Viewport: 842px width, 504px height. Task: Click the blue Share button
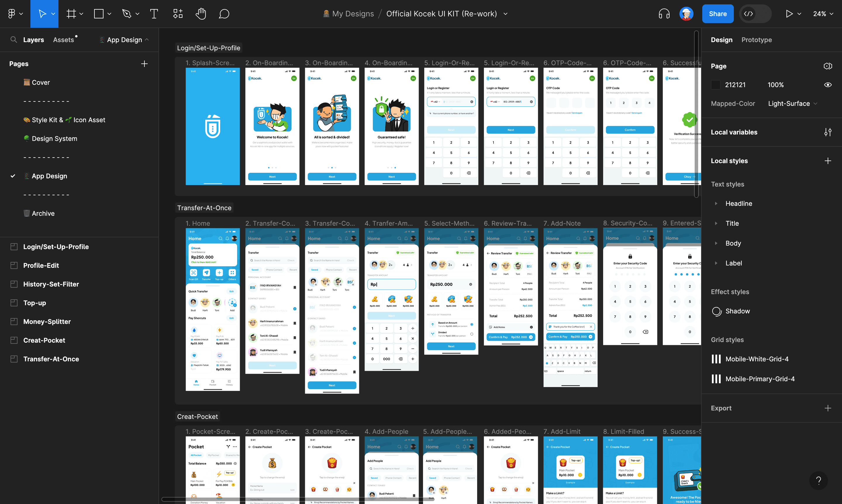point(717,14)
